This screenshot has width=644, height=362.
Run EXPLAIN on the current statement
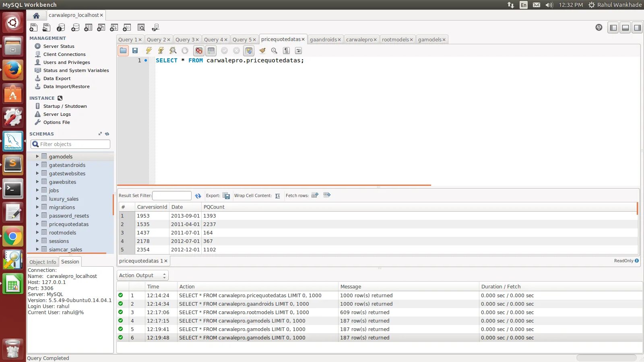tap(173, 51)
